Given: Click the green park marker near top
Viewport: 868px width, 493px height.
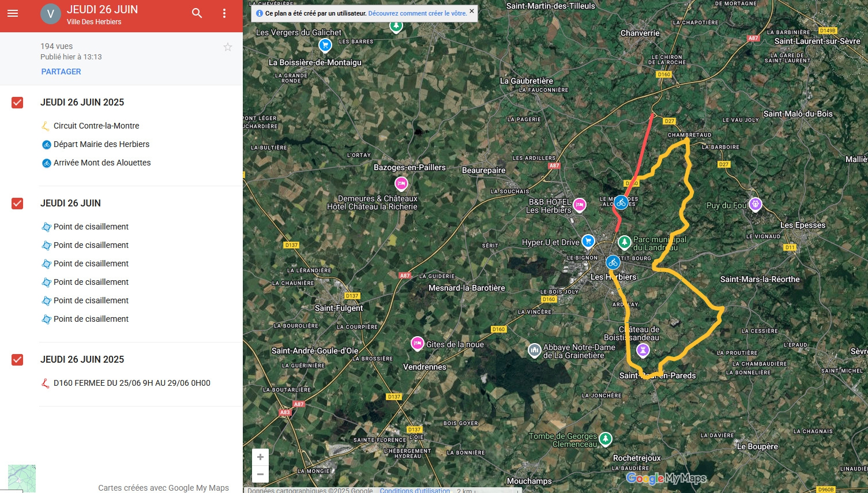Looking at the screenshot, I should coord(396,25).
